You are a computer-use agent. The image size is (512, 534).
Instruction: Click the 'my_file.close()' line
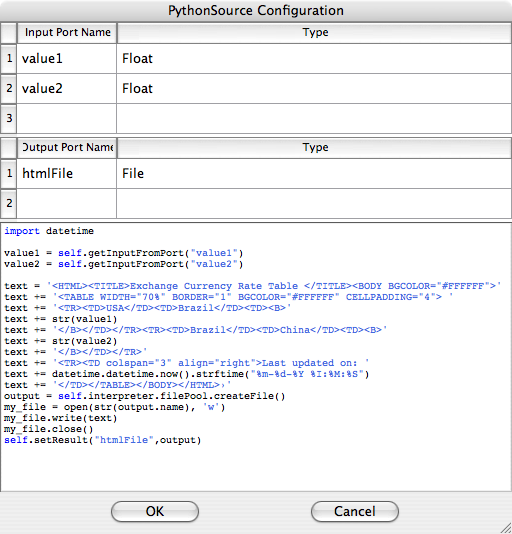click(x=49, y=429)
